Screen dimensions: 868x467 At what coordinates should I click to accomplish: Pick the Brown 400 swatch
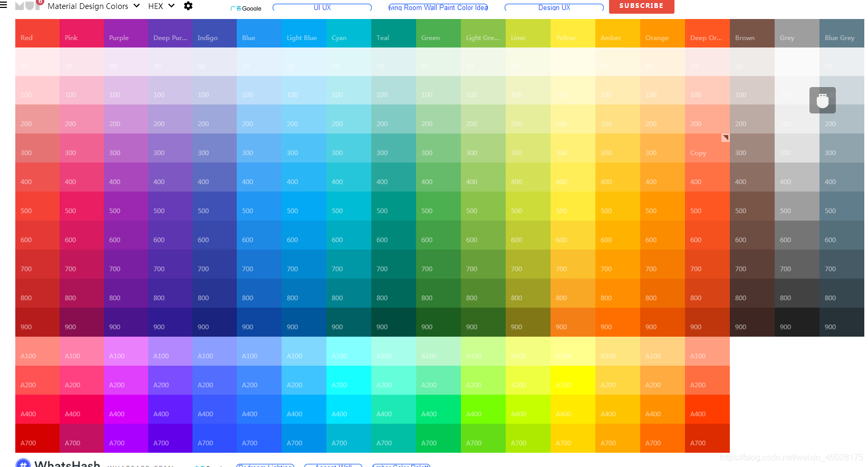click(x=752, y=177)
